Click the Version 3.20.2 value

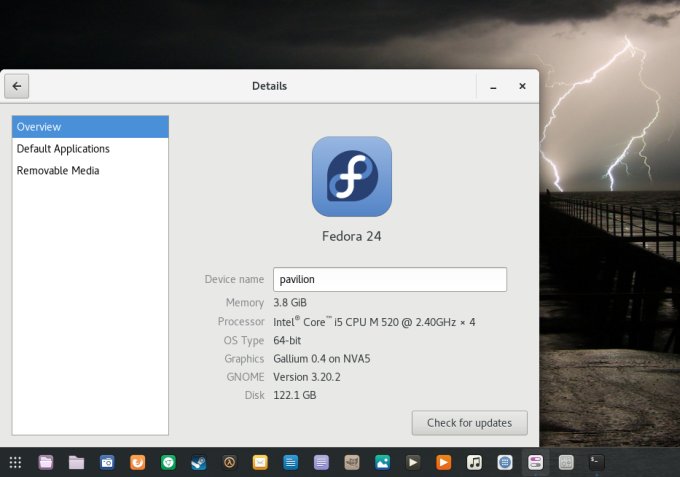tap(307, 377)
